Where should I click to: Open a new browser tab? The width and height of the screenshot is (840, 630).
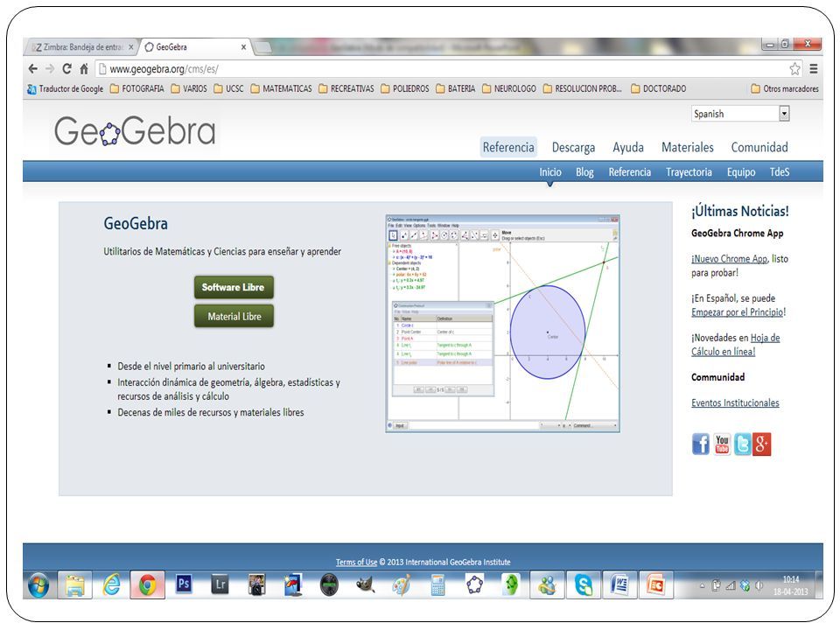[262, 47]
